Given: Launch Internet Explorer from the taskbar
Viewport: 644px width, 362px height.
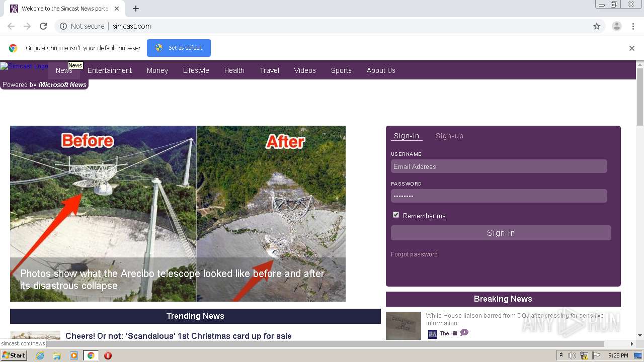Looking at the screenshot, I should 40,355.
